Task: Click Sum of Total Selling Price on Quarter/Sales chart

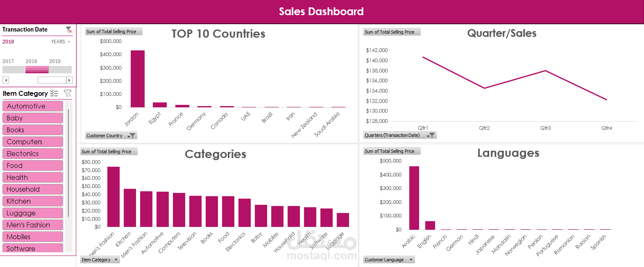Action: pyautogui.click(x=392, y=32)
